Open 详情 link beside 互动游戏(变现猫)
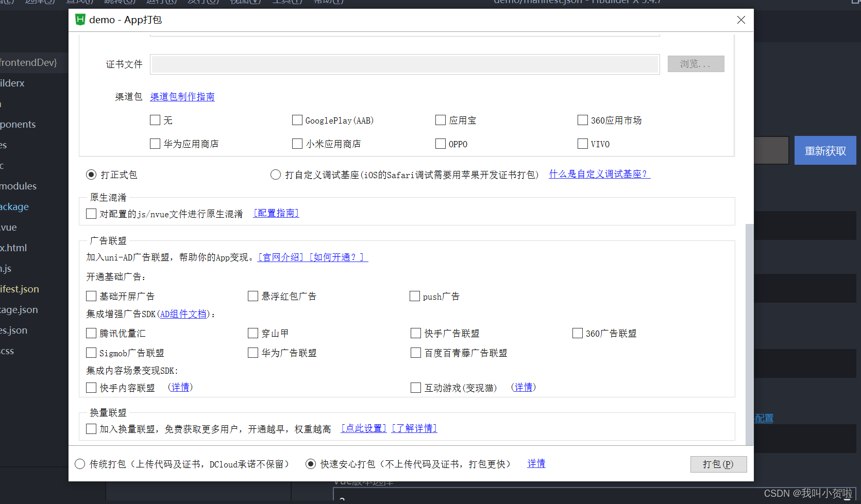The width and height of the screenshot is (861, 504). click(524, 387)
